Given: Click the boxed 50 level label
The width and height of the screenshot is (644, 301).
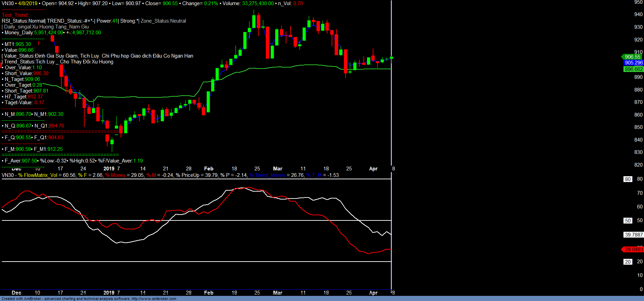Looking at the screenshot, I should point(628,221).
